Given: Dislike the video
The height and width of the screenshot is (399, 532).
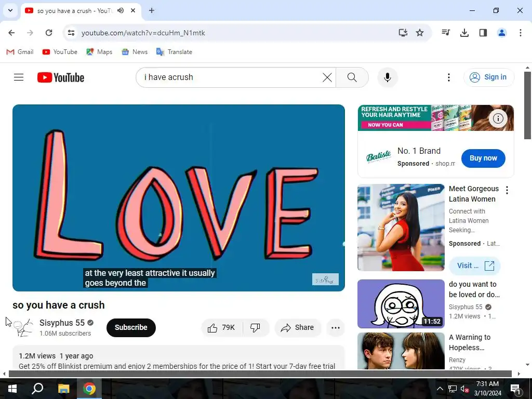Looking at the screenshot, I should click(256, 327).
